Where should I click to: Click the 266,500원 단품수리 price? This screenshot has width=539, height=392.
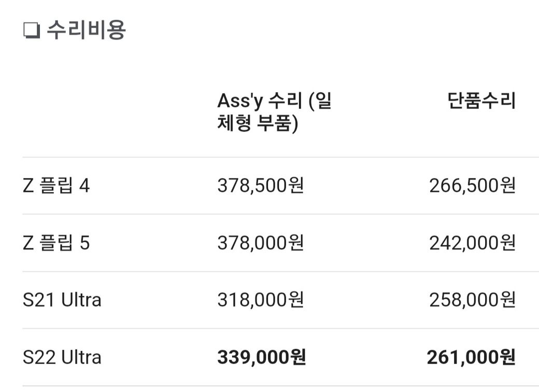[x=472, y=186]
